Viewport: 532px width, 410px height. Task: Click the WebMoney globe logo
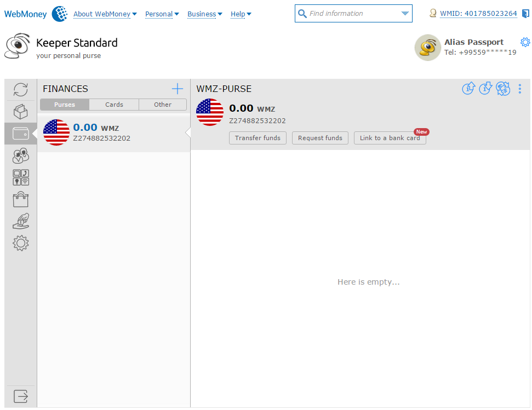pyautogui.click(x=59, y=14)
